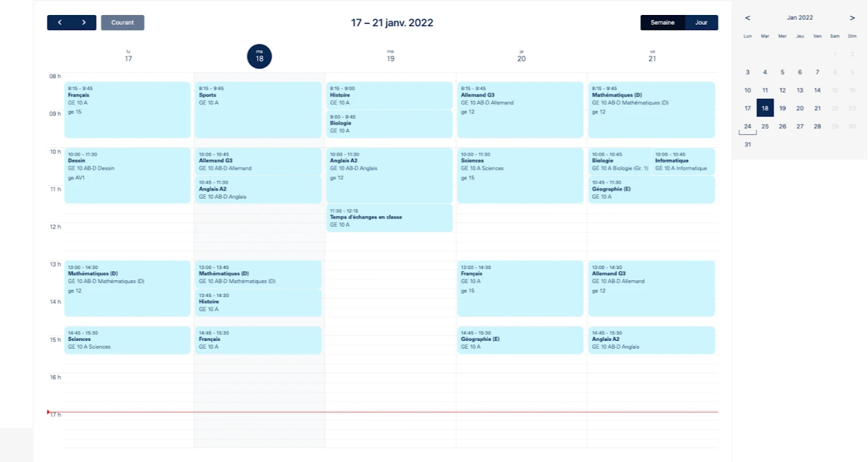The height and width of the screenshot is (462, 868).
Task: Go to next week with right arrow
Action: click(x=84, y=23)
